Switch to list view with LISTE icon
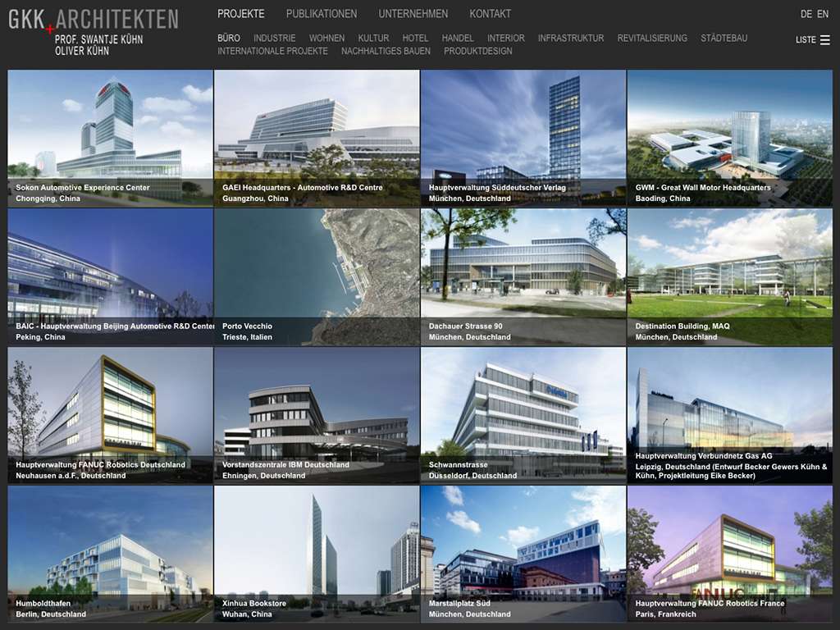The height and width of the screenshot is (630, 840). [813, 39]
